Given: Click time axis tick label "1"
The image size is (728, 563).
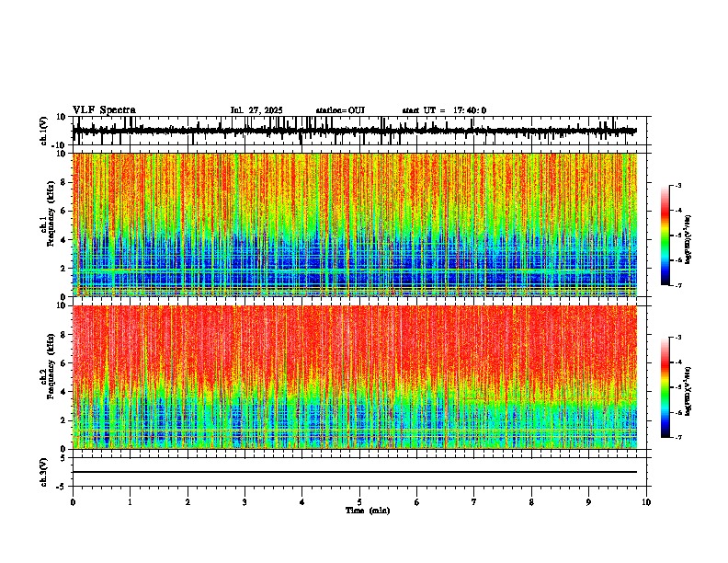Looking at the screenshot, I should coord(130,502).
